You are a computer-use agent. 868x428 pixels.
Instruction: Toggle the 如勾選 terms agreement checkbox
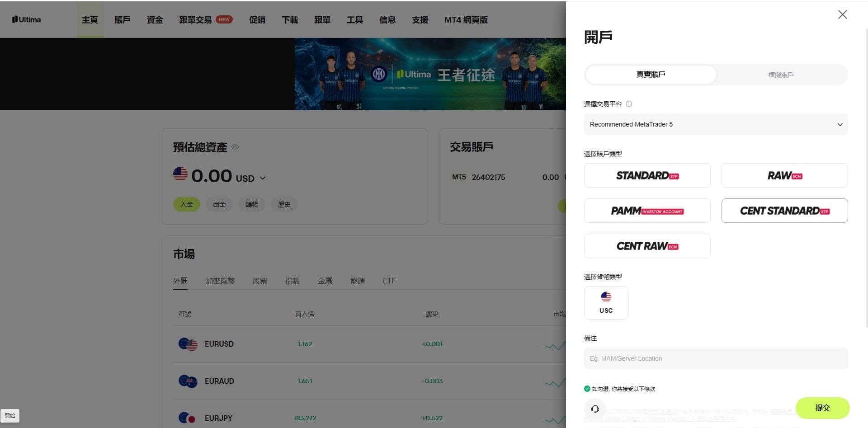[587, 389]
